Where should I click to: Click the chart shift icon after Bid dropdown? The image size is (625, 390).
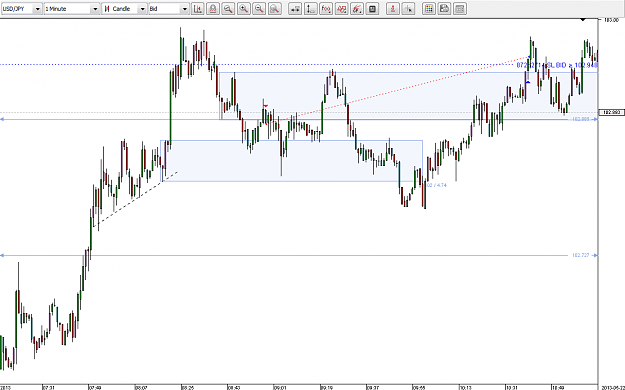pyautogui.click(x=198, y=9)
